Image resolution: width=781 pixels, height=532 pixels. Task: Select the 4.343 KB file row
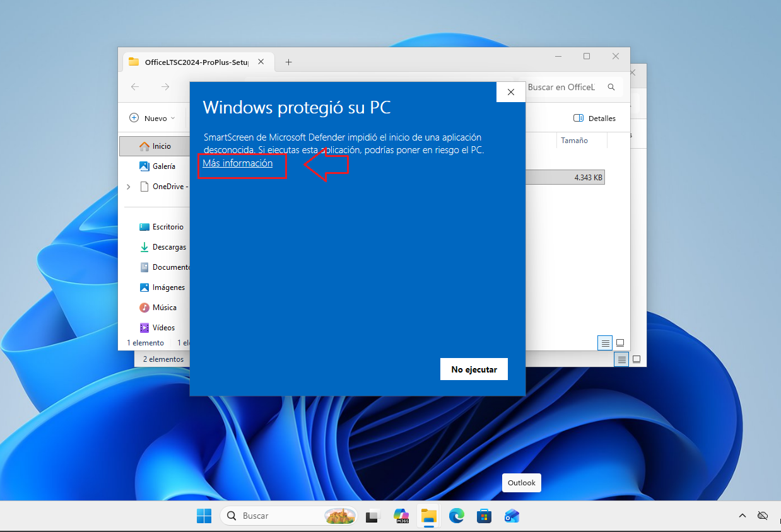point(565,178)
